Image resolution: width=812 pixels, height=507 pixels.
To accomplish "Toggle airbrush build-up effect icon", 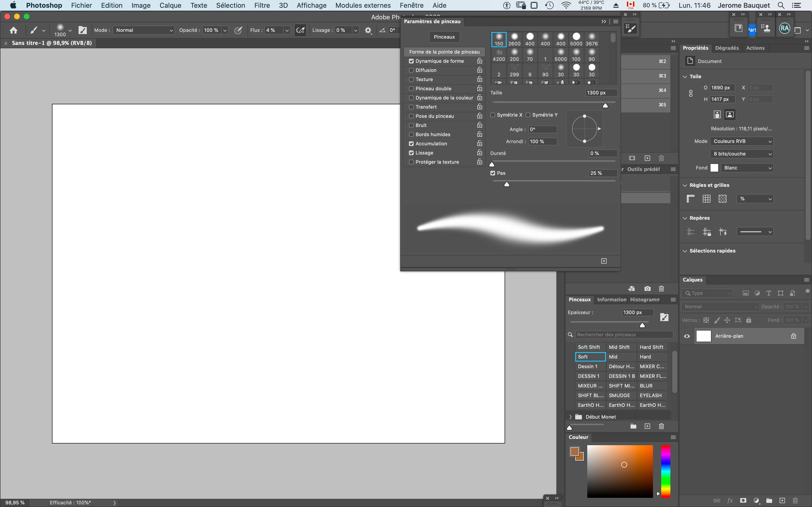I will [300, 30].
